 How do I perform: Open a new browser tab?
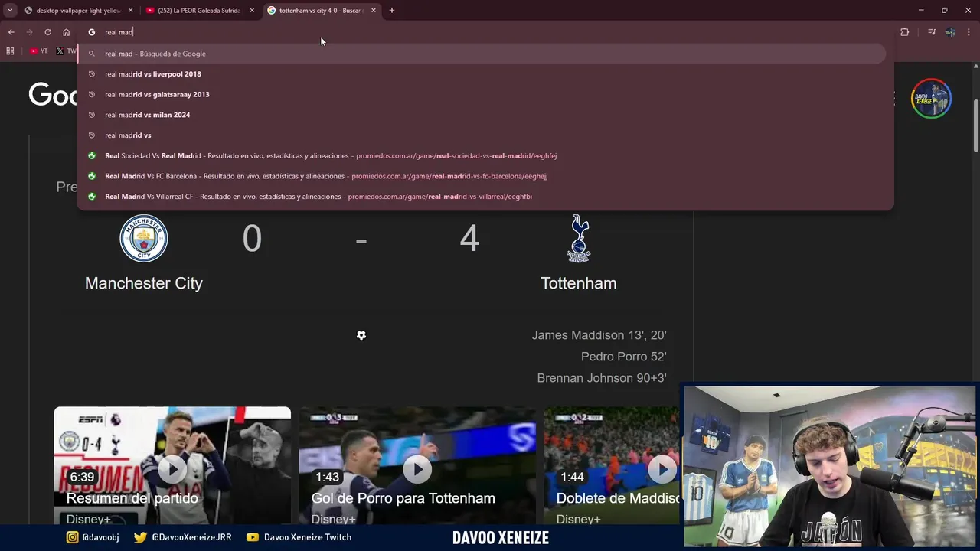pyautogui.click(x=392, y=11)
